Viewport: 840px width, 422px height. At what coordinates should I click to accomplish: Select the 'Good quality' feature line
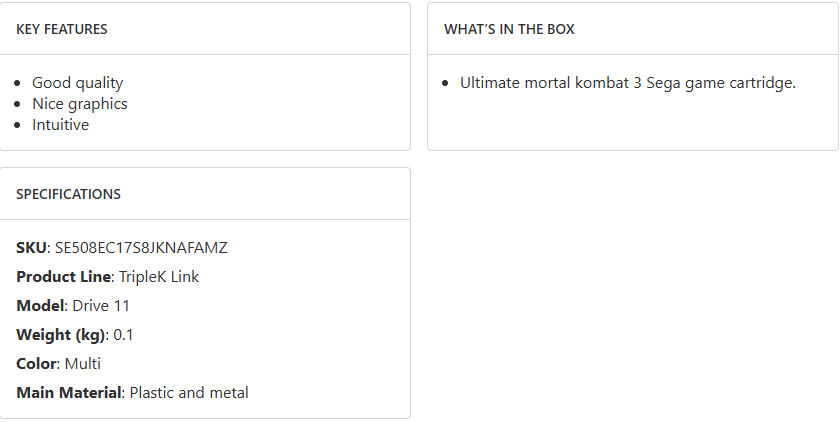tap(77, 83)
